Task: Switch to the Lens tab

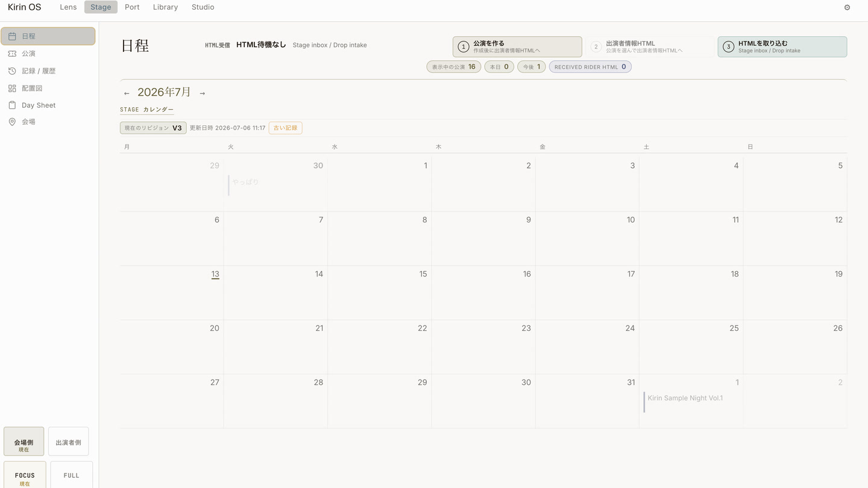Action: 68,7
